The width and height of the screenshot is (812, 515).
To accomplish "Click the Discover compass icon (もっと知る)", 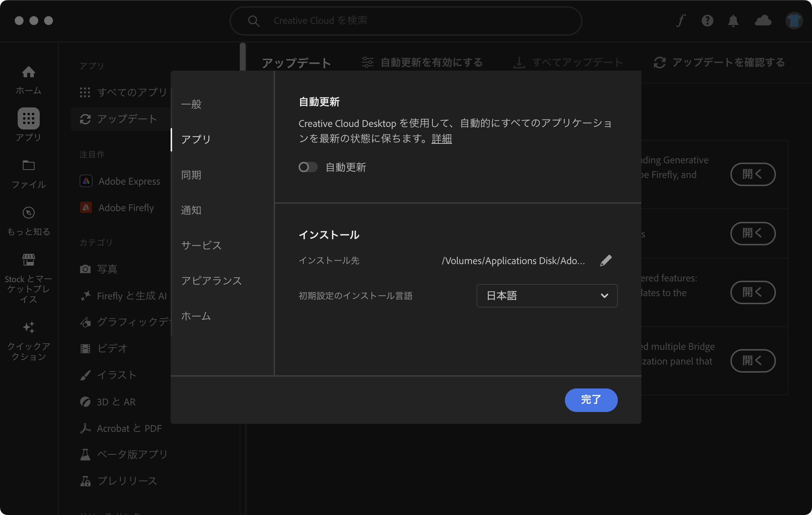I will tap(29, 213).
